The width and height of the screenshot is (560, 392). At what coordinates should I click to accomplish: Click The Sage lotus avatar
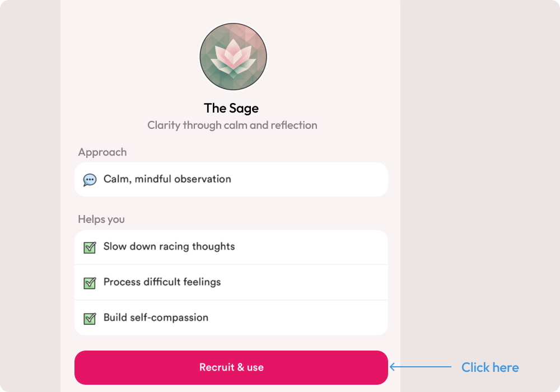click(x=233, y=57)
